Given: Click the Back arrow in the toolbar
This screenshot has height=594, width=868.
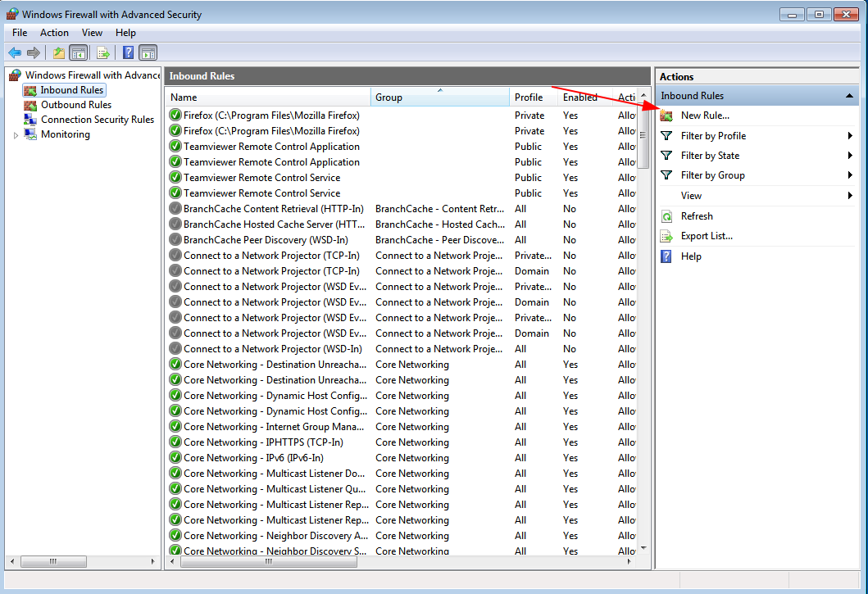Looking at the screenshot, I should 15,53.
